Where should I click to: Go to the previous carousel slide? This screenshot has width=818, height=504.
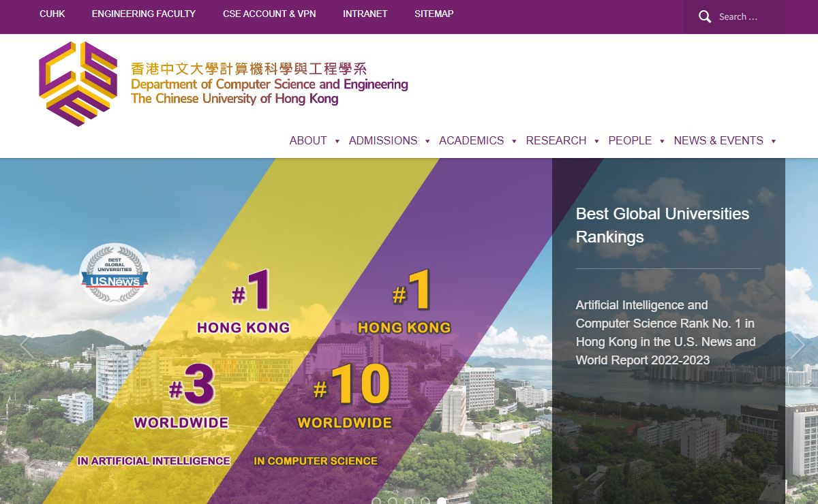point(27,345)
